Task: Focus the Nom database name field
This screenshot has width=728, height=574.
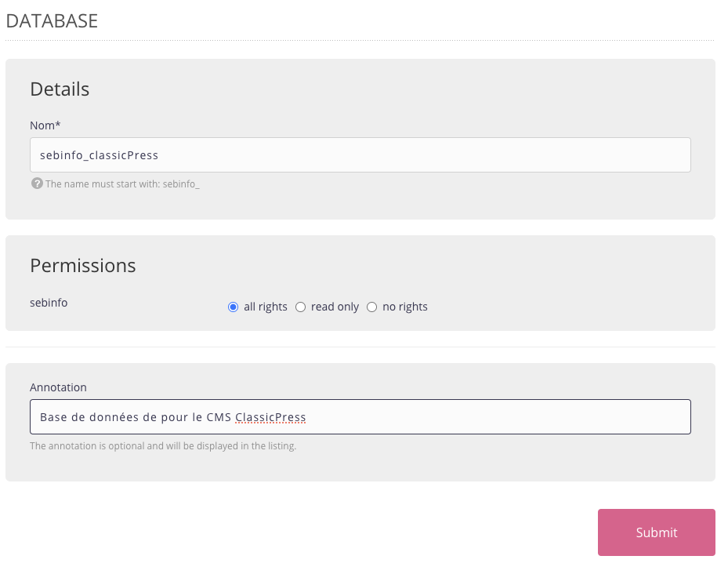Action: tap(360, 155)
